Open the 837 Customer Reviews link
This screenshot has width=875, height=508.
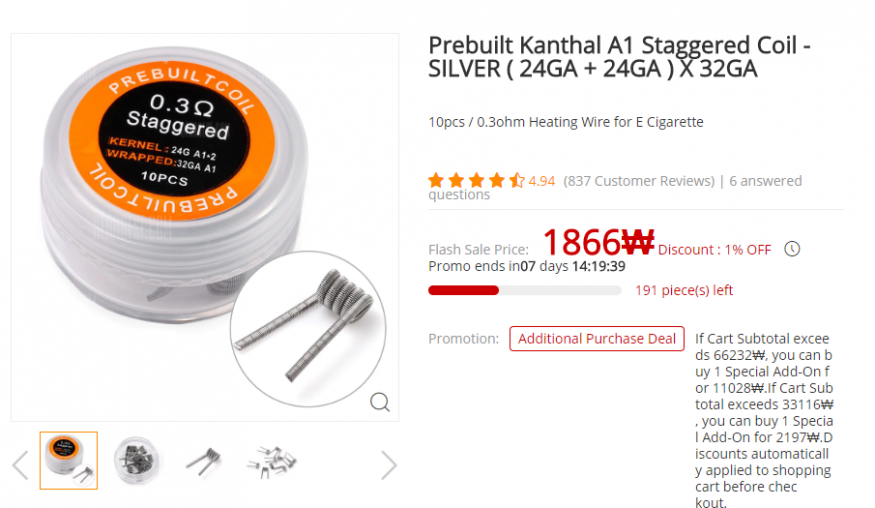point(639,181)
